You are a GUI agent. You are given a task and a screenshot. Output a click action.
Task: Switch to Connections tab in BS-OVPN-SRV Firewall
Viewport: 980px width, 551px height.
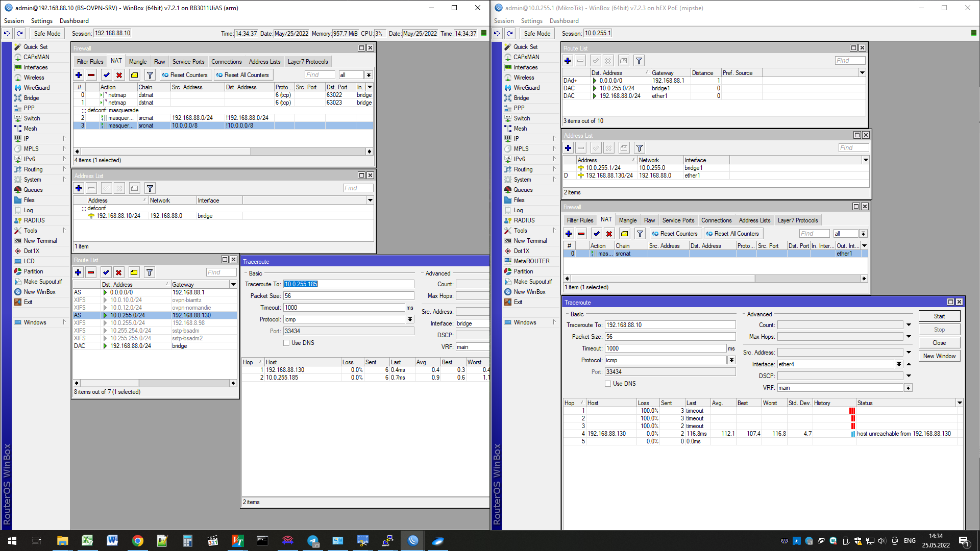pos(227,62)
